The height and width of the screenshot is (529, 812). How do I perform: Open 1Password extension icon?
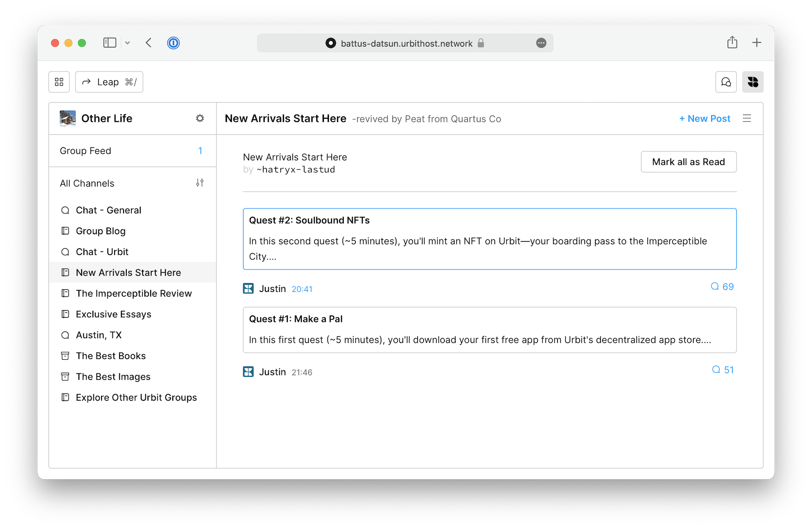coord(173,43)
